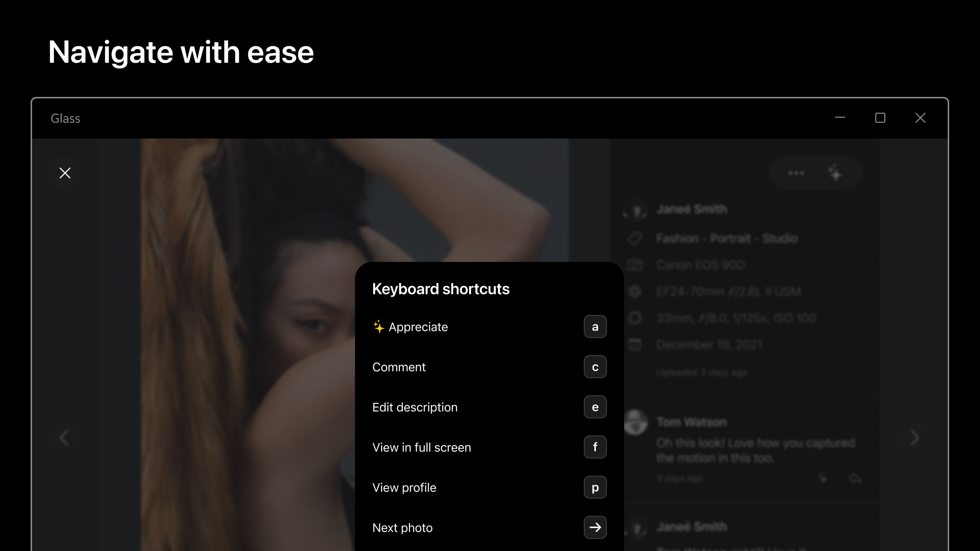Image resolution: width=980 pixels, height=551 pixels.
Task: Select the Next photo entry
Action: (402, 528)
